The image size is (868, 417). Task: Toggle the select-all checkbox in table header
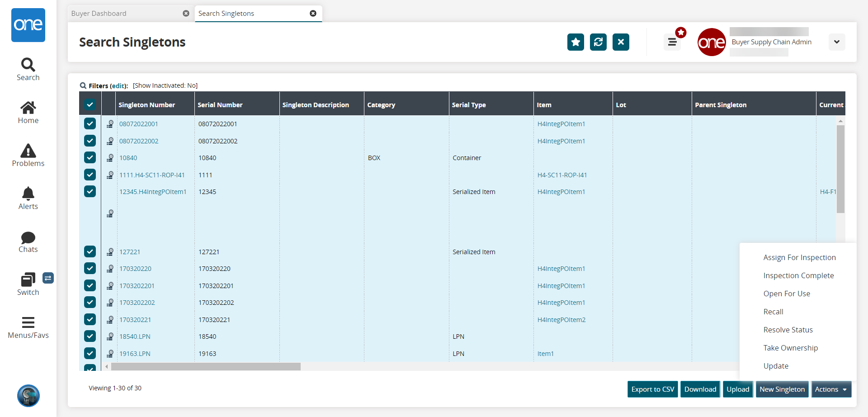[x=90, y=104]
